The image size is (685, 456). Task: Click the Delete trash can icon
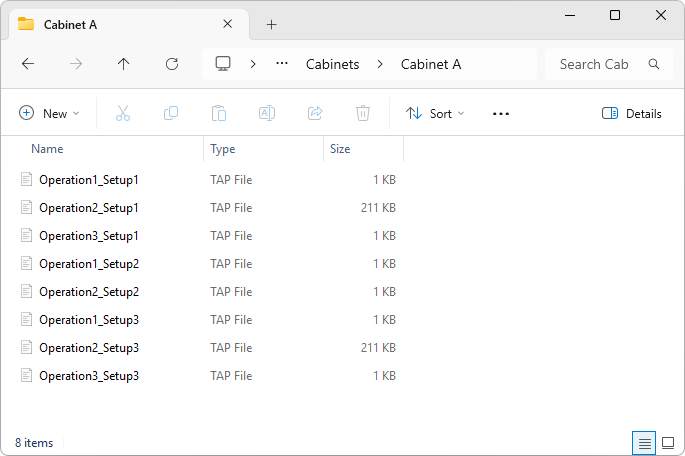point(363,114)
